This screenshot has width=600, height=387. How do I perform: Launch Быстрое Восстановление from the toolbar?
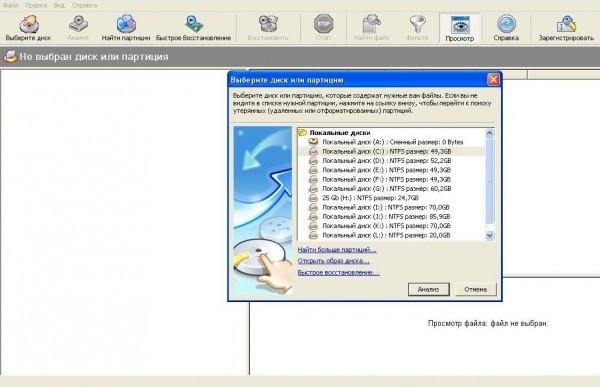point(194,28)
